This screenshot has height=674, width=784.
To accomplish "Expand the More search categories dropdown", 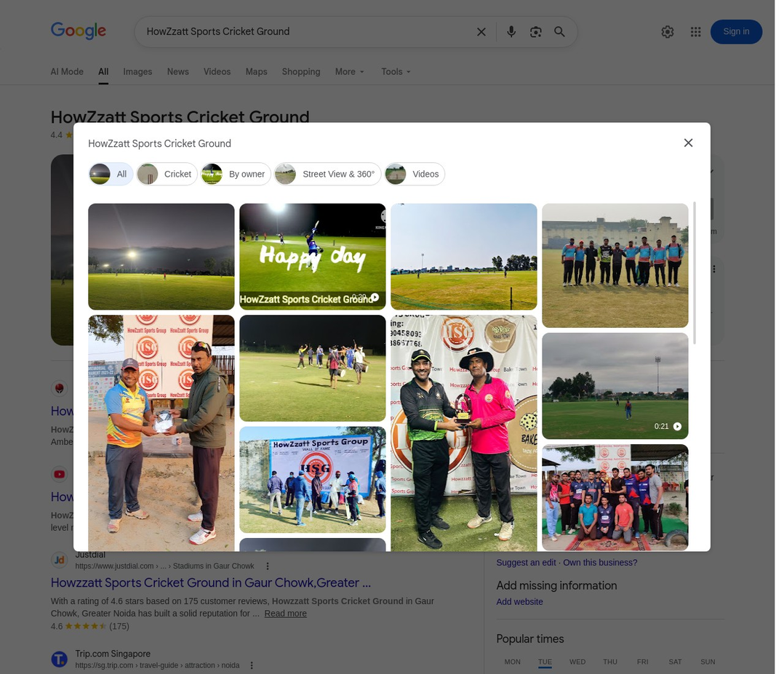I will [350, 72].
